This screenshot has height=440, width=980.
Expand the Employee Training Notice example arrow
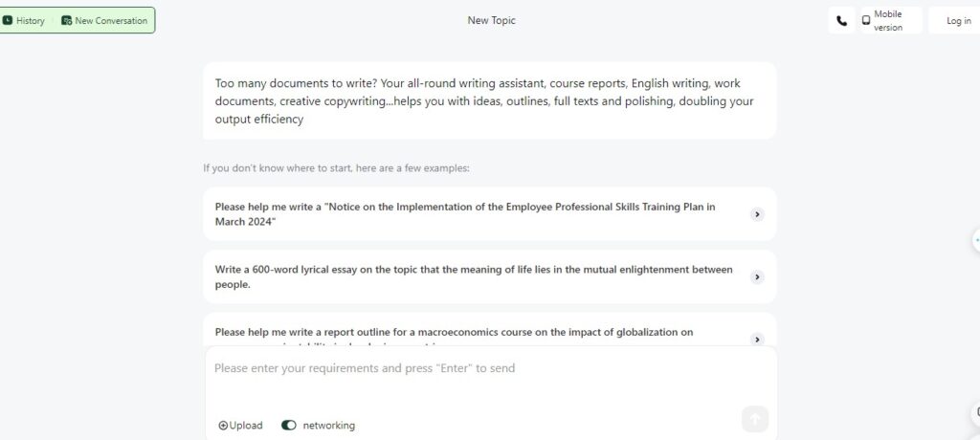(757, 214)
